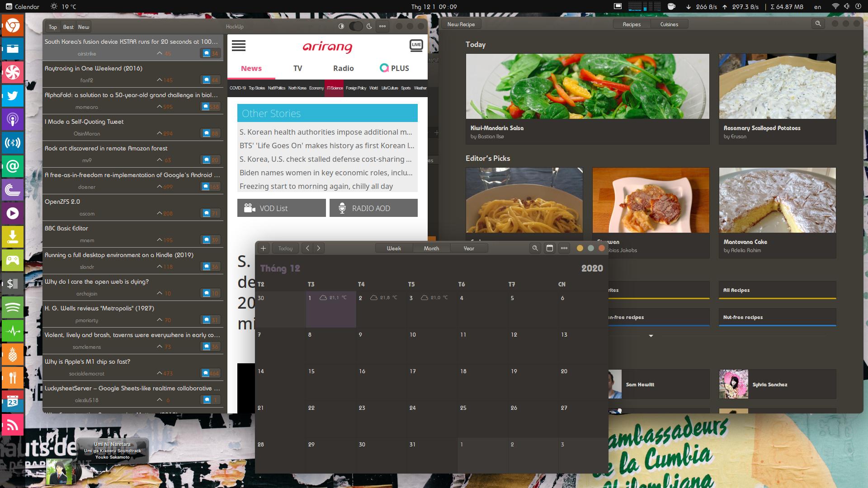Open the arirang hamburger menu

pyautogui.click(x=238, y=46)
